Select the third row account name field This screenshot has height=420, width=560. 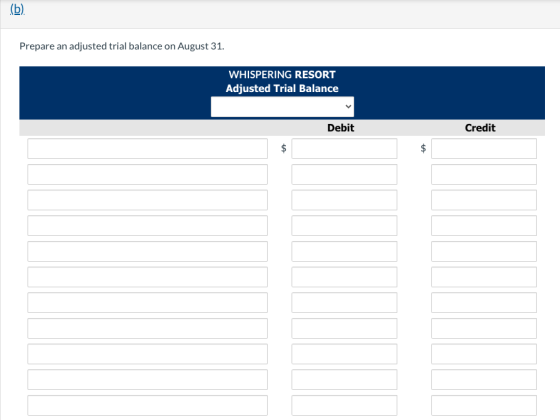(x=148, y=200)
